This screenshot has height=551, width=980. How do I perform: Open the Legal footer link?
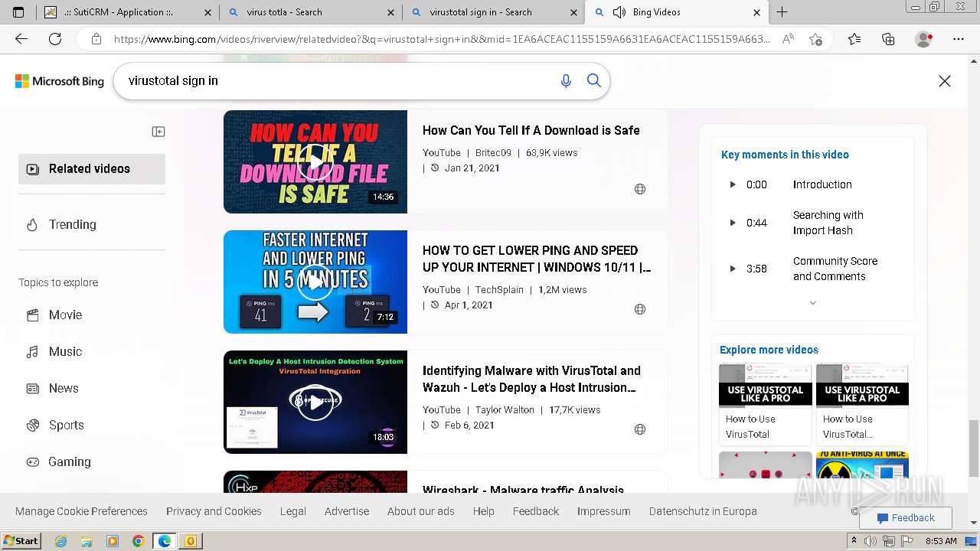[x=293, y=511]
